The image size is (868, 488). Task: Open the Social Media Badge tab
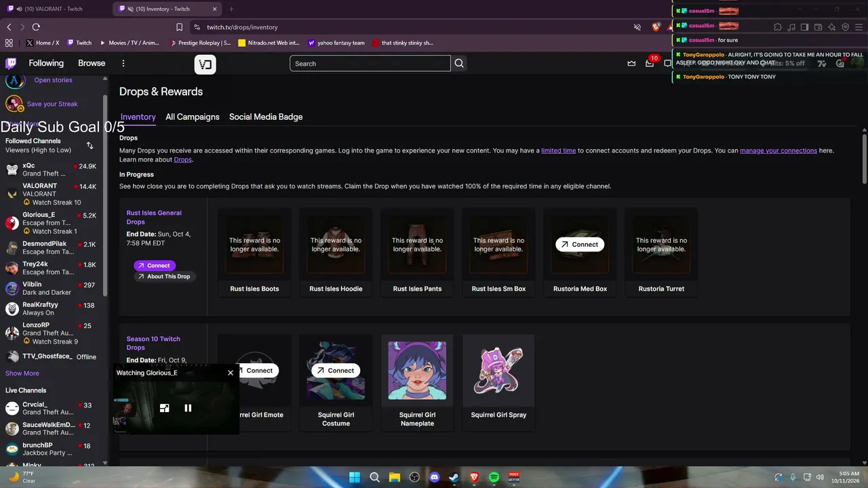click(x=266, y=117)
